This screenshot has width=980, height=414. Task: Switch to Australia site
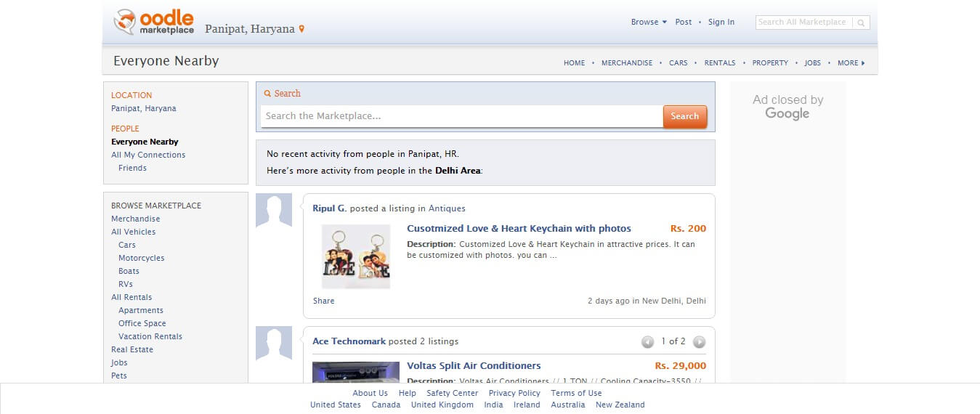[x=568, y=405]
